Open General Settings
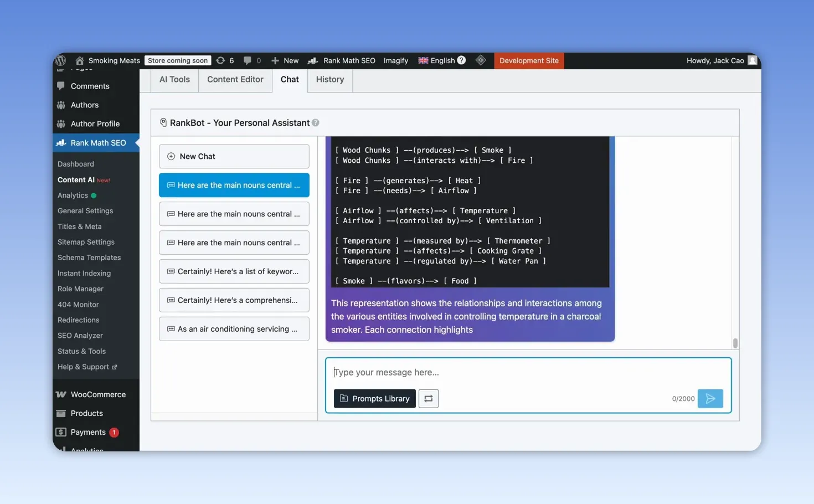The image size is (814, 504). [x=85, y=210]
